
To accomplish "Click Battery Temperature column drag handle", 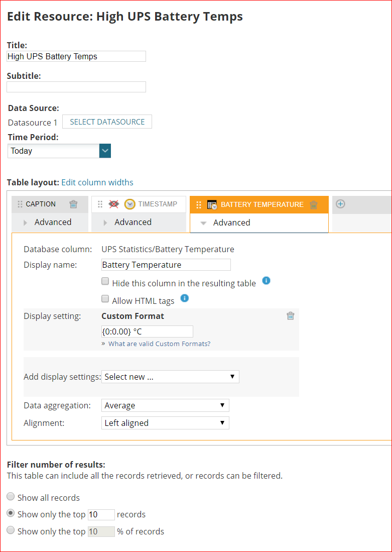I will pyautogui.click(x=199, y=205).
